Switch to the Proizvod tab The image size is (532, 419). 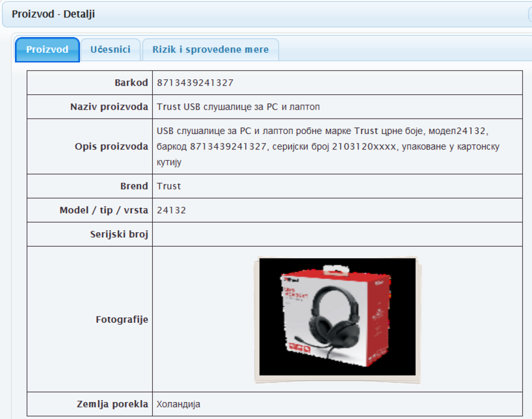pos(47,49)
